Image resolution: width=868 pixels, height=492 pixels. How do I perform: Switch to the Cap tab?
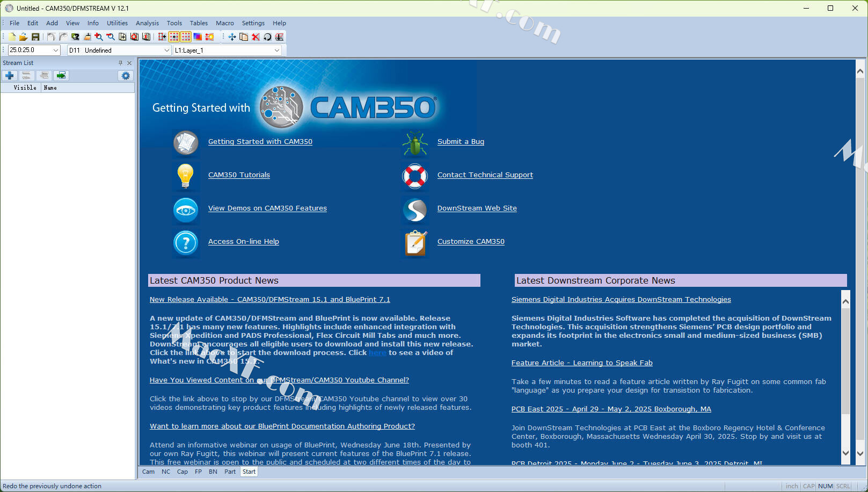[x=183, y=472]
